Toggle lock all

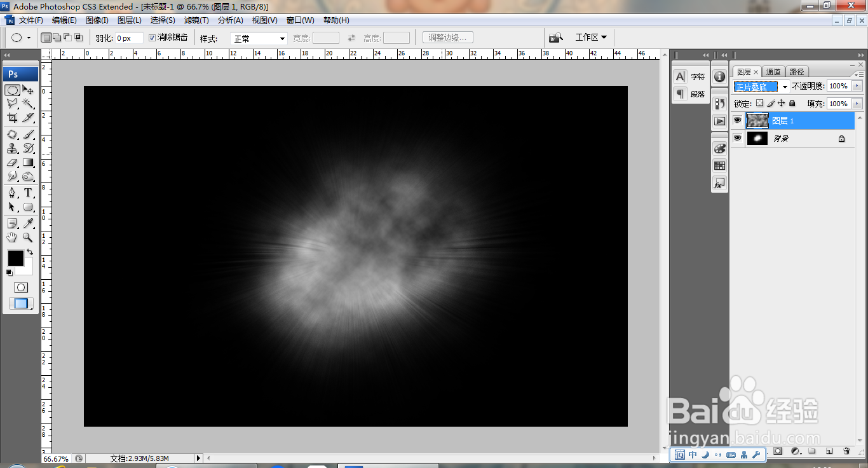(x=792, y=103)
